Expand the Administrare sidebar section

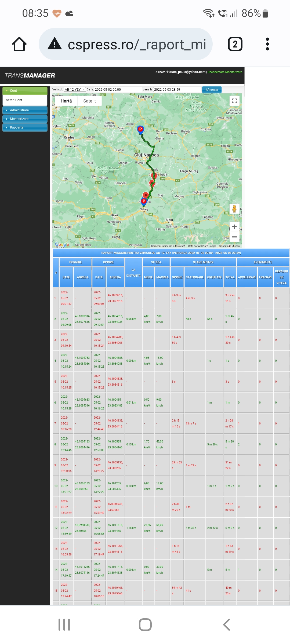[25, 110]
